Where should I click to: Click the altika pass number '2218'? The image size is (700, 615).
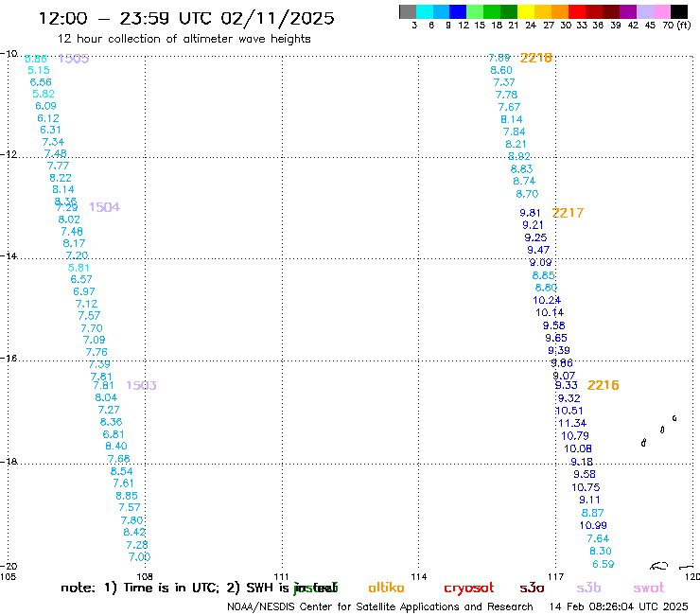pyautogui.click(x=536, y=58)
